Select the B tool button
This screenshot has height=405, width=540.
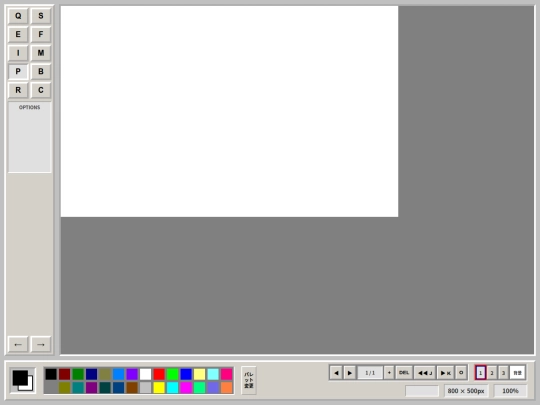tap(41, 72)
